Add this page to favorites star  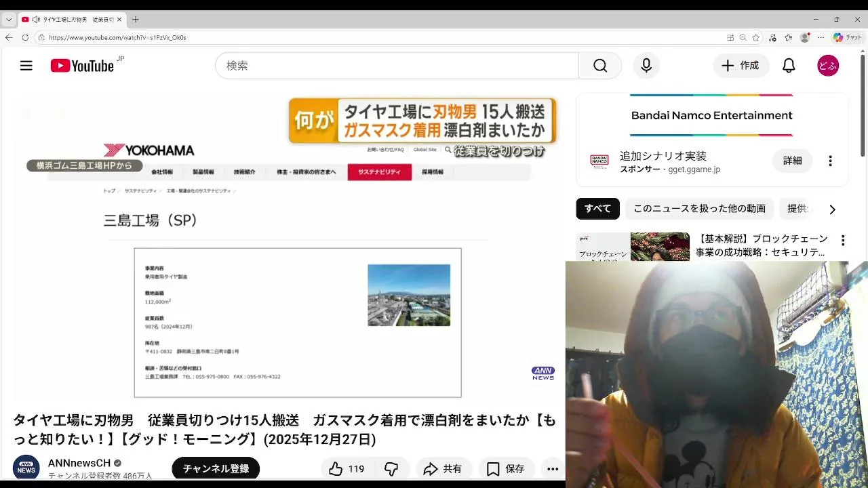pos(756,37)
